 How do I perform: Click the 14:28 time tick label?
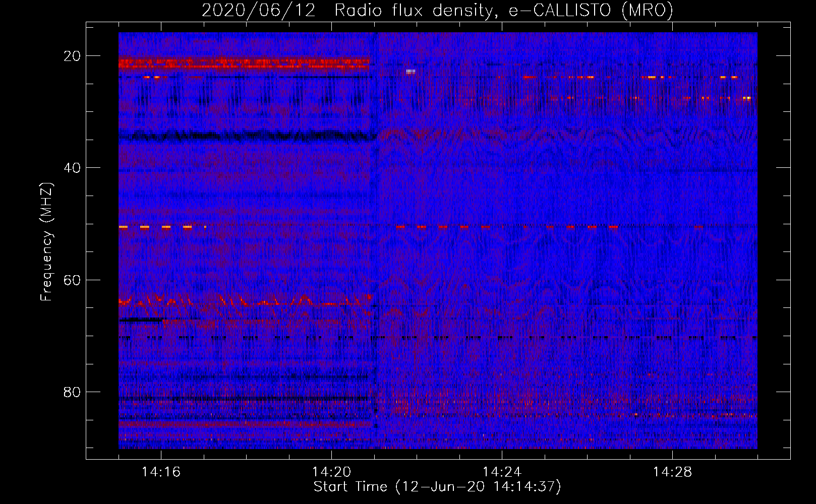(672, 472)
